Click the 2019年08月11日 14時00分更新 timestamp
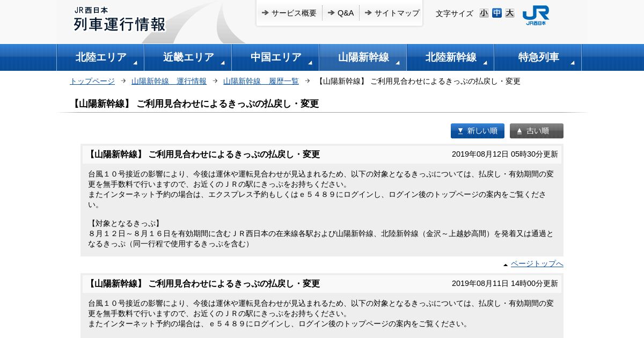 [505, 283]
